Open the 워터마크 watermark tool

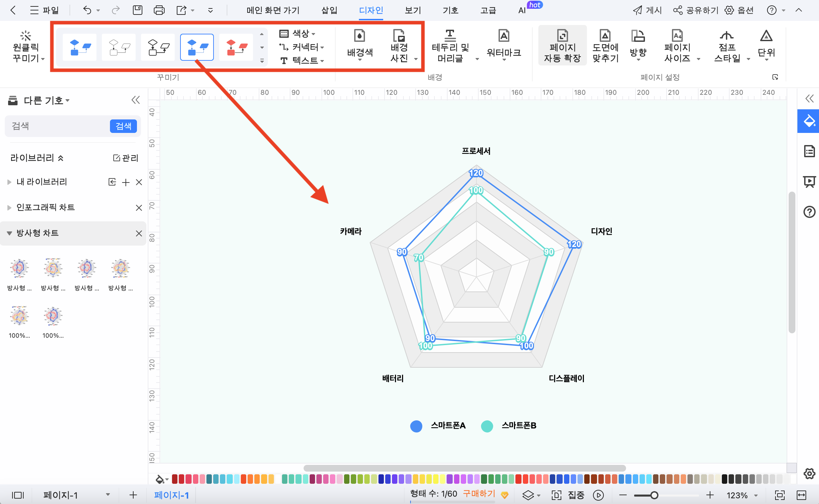[x=504, y=46]
